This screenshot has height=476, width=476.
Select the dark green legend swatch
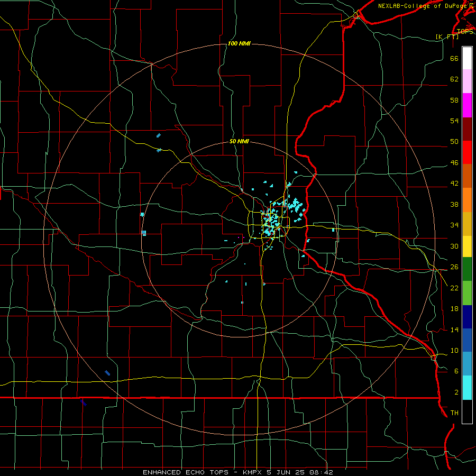point(467,269)
